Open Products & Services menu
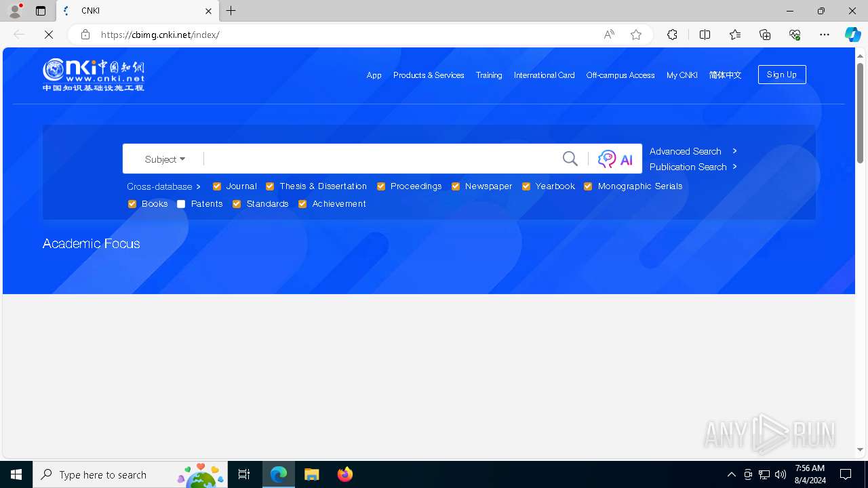Viewport: 868px width, 488px height. click(x=429, y=75)
